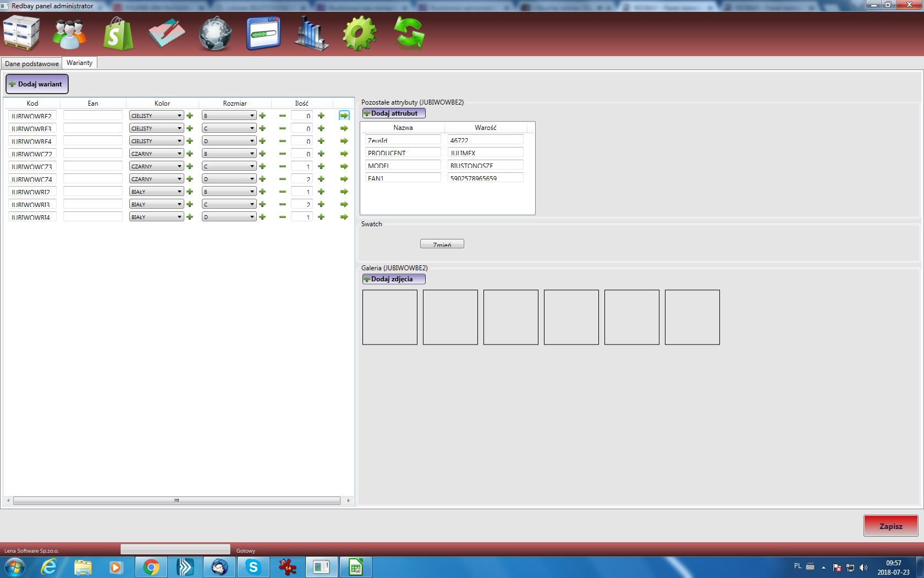Open the customers group icon
Viewport: 924px width, 578px height.
click(69, 34)
